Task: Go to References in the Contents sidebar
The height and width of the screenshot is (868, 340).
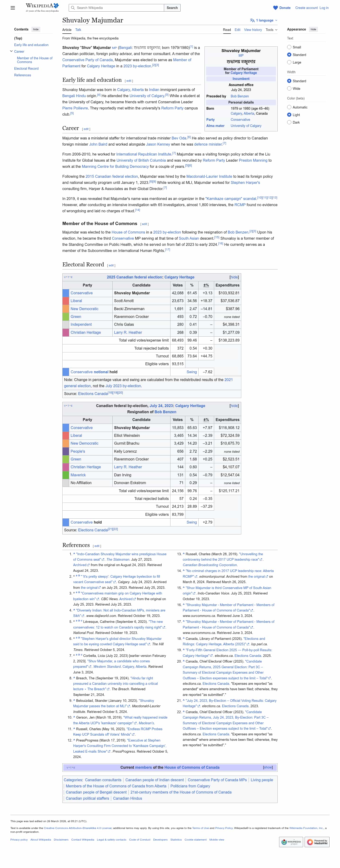Action: click(x=23, y=75)
